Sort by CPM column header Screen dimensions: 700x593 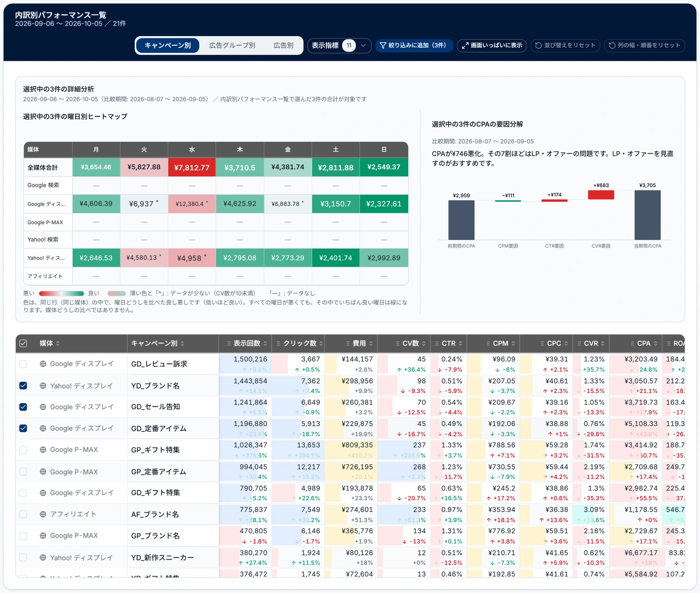coord(504,343)
